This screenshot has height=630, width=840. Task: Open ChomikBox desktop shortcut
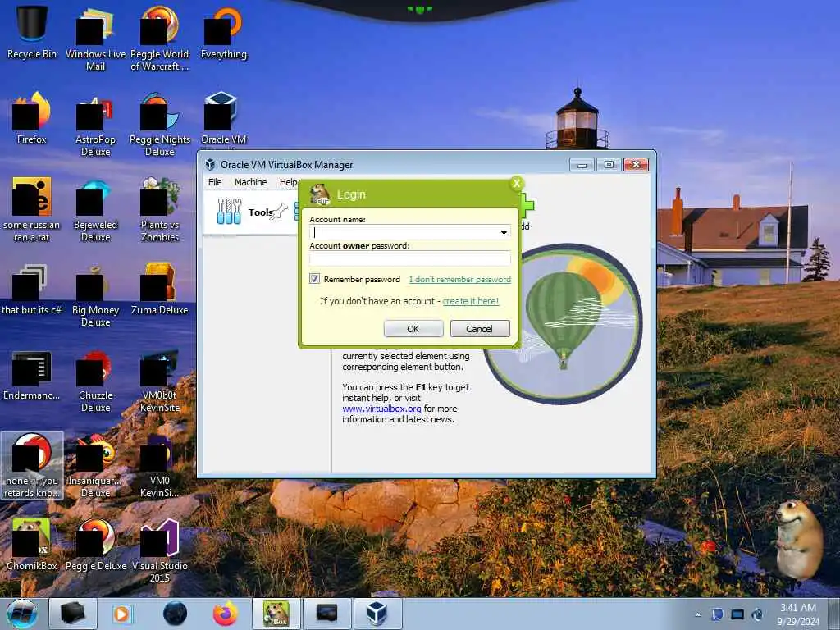pos(32,545)
